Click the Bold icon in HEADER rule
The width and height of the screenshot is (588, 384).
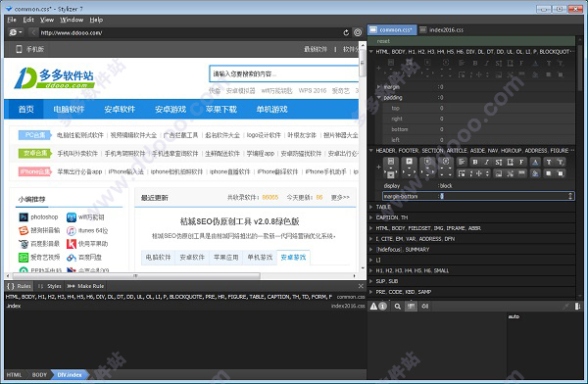click(475, 162)
